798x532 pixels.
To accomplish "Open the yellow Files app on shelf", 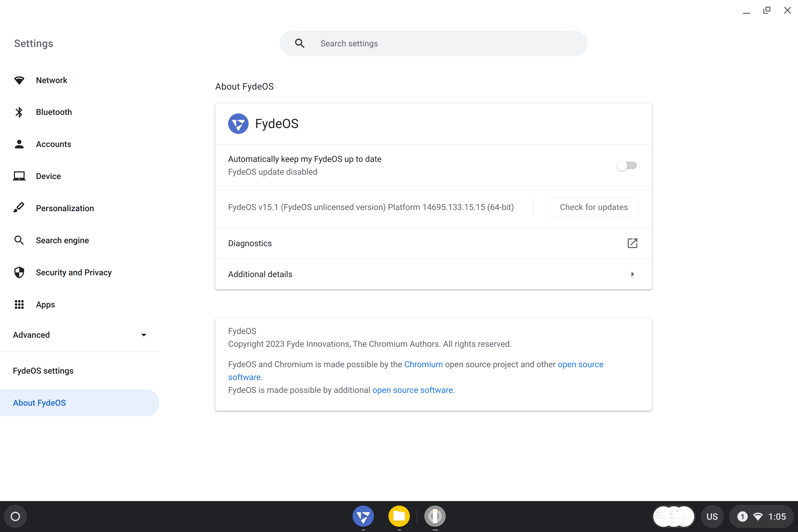I will pos(399,516).
